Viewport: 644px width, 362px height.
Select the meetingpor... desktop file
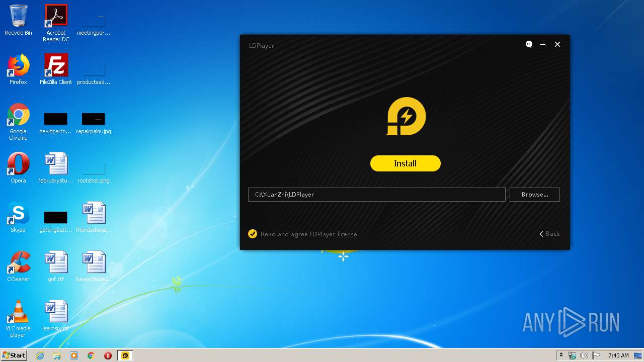click(x=94, y=23)
